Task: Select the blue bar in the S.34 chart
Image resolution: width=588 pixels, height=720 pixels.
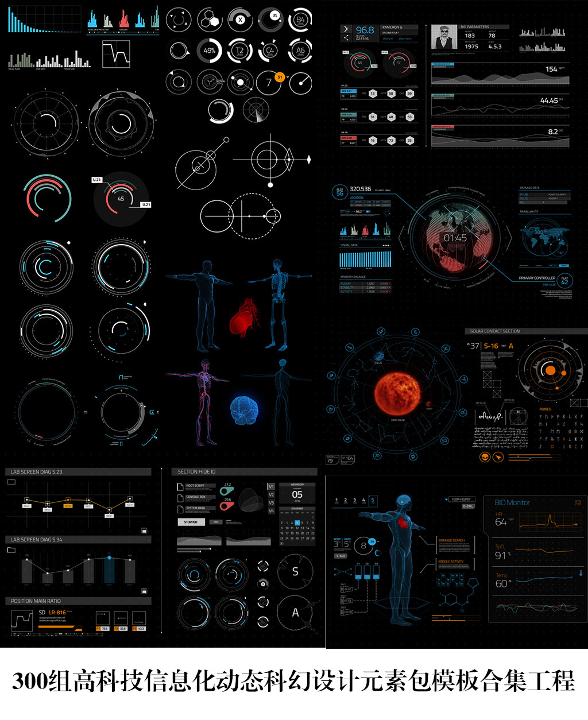Action: tap(109, 570)
